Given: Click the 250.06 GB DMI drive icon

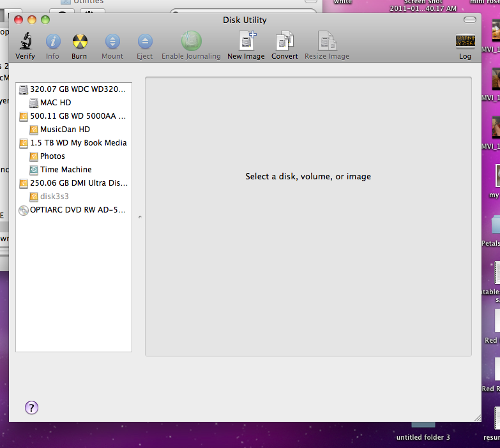Looking at the screenshot, I should 24,183.
